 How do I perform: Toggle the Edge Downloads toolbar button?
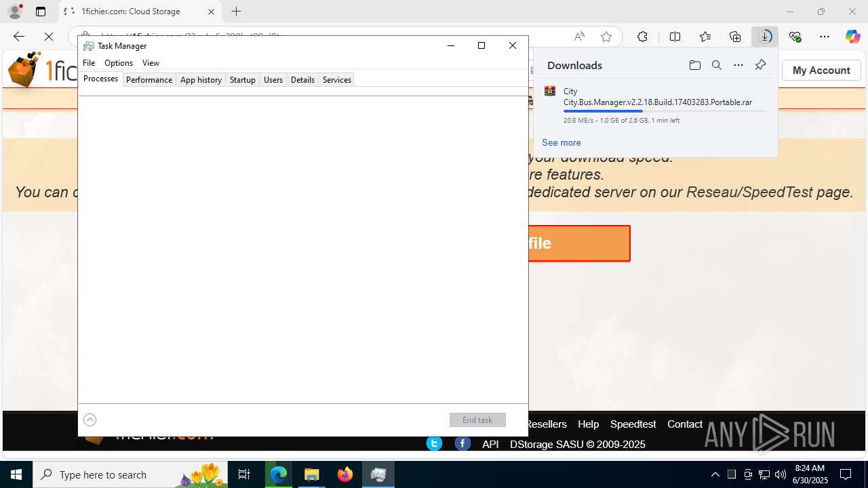tap(765, 37)
